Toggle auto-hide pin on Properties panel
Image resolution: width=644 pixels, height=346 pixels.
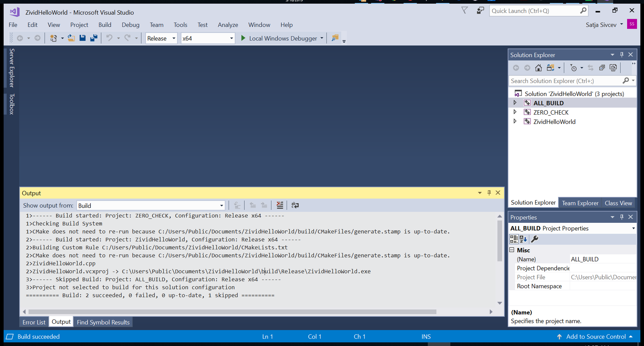tap(622, 217)
